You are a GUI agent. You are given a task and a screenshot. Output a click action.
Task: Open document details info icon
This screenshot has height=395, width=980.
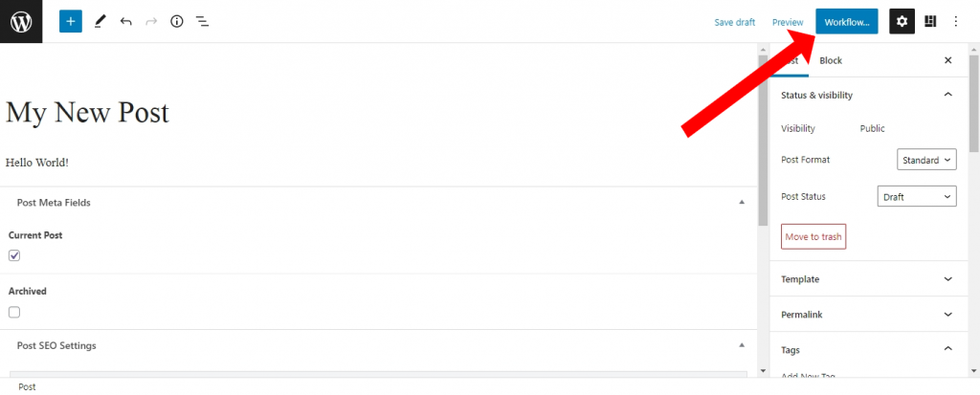click(176, 21)
